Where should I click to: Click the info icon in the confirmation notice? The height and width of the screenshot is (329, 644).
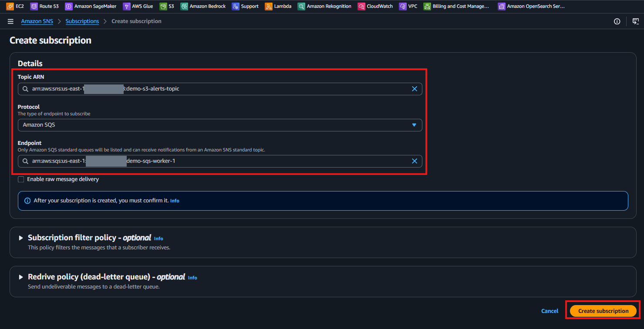(27, 201)
